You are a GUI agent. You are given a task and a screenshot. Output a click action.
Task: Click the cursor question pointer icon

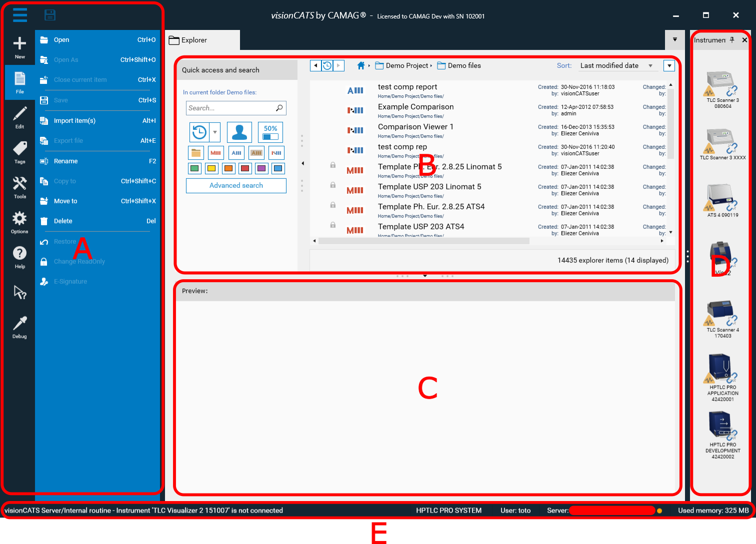19,292
